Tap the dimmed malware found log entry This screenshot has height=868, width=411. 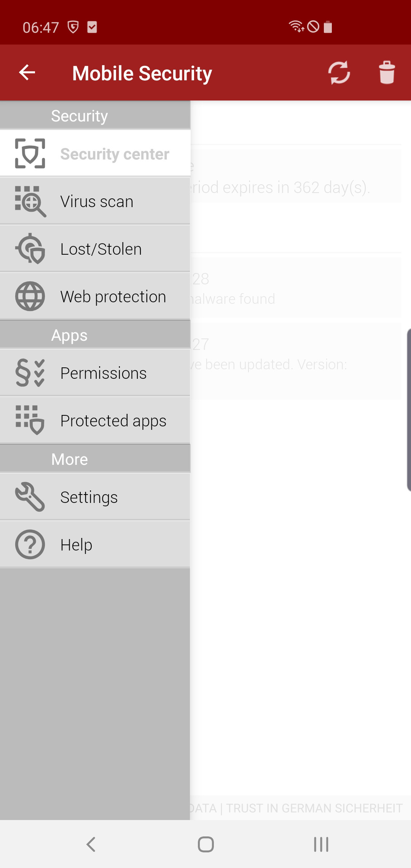pos(296,288)
